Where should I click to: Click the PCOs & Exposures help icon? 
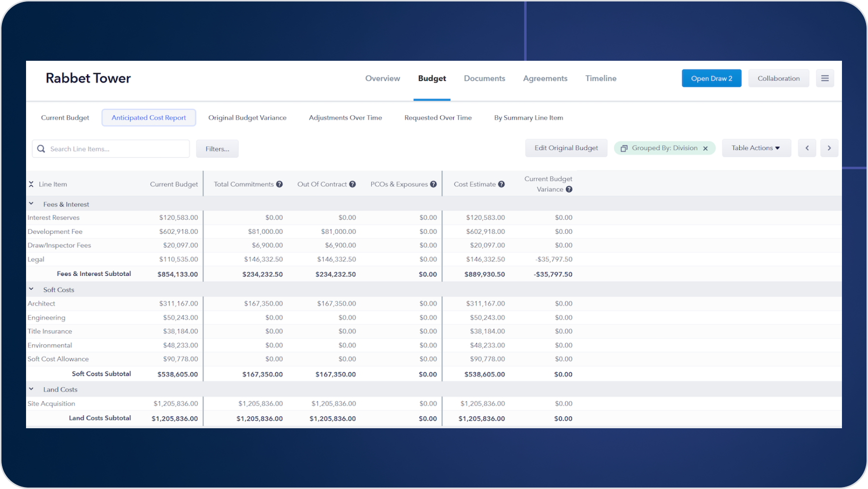(434, 184)
